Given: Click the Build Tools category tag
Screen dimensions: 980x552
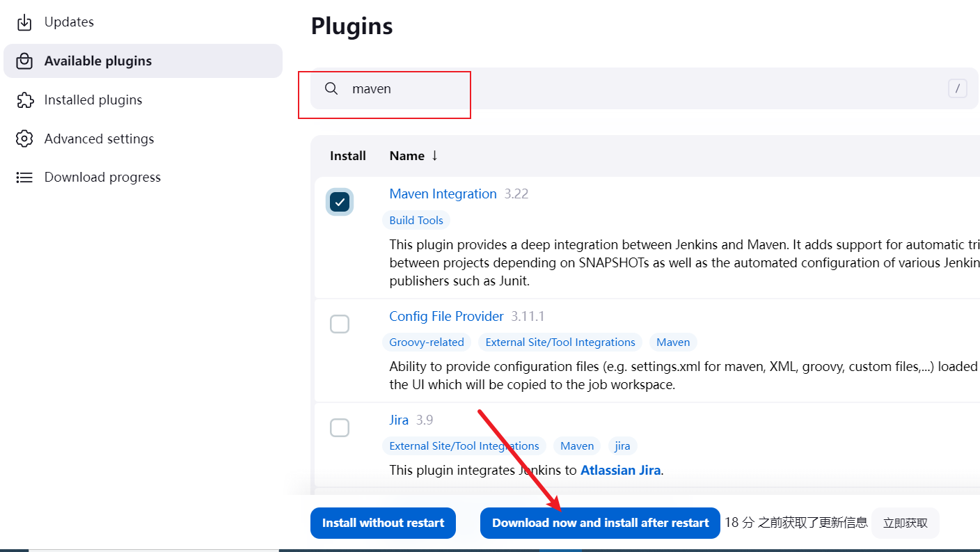Looking at the screenshot, I should [x=416, y=221].
